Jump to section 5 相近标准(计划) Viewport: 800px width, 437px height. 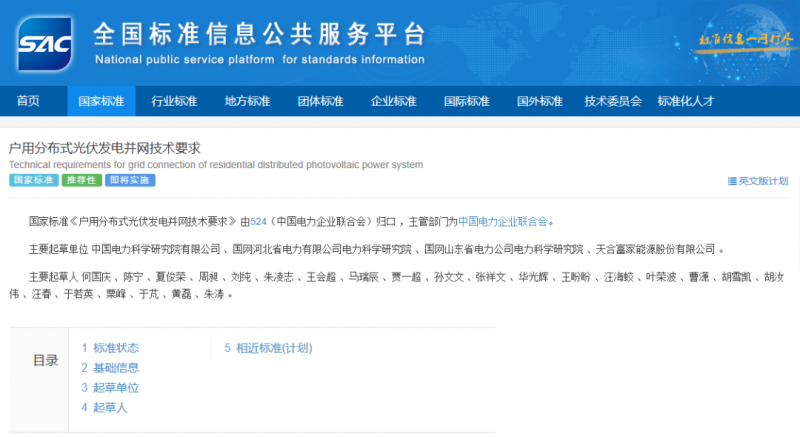tap(268, 348)
